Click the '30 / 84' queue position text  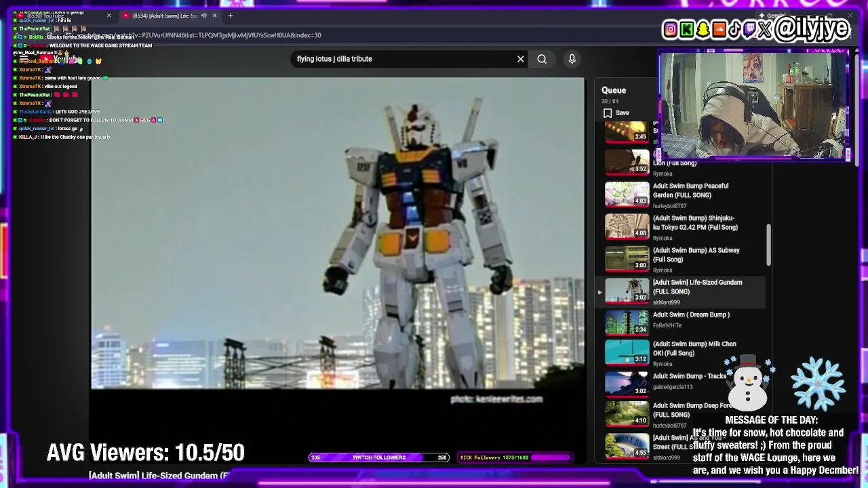609,102
